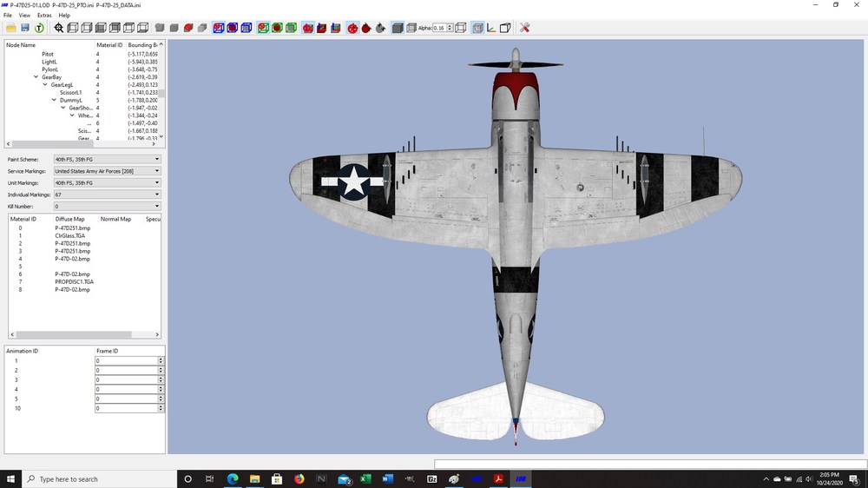Click the Material ID column header in node tree
868x488 pixels.
pyautogui.click(x=109, y=45)
